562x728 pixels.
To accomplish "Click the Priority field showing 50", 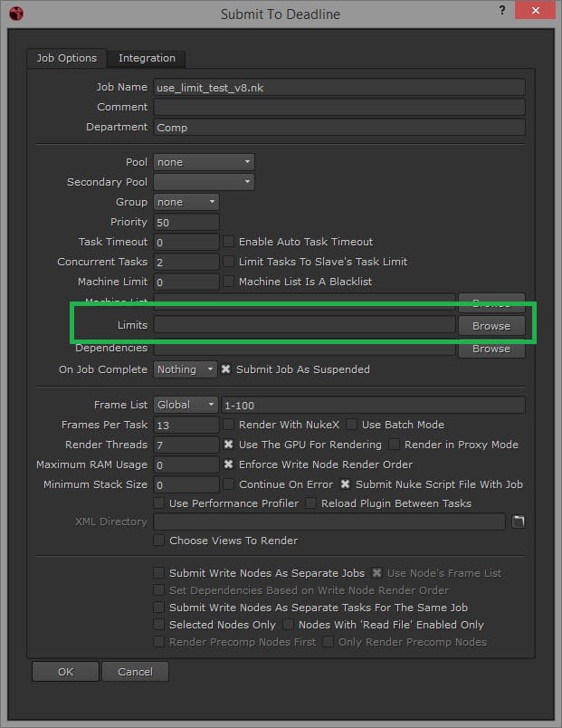I will click(186, 222).
